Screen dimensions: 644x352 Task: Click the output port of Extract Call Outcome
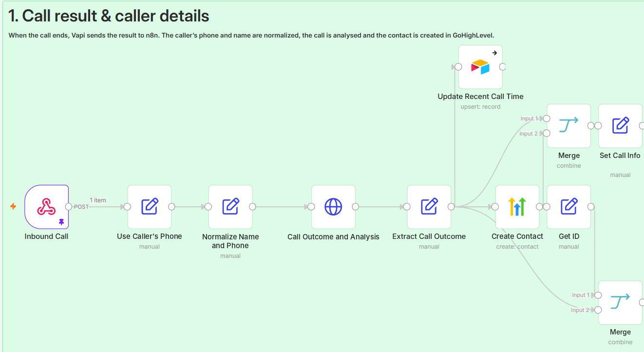[451, 207]
